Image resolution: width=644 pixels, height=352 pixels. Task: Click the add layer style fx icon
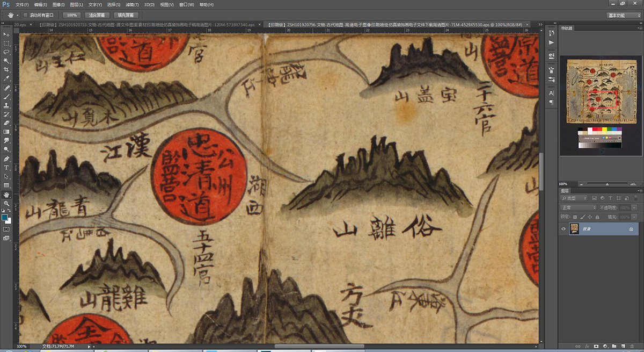click(587, 346)
